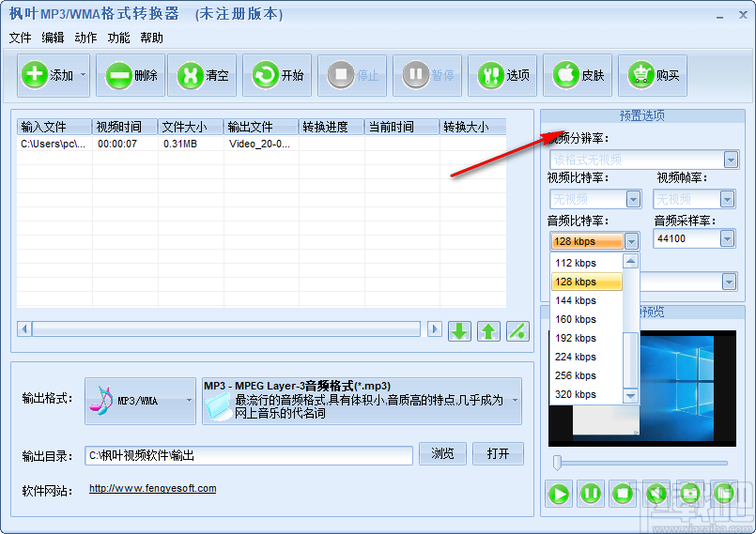Select 256 kbps in the bitrate list

coord(587,376)
